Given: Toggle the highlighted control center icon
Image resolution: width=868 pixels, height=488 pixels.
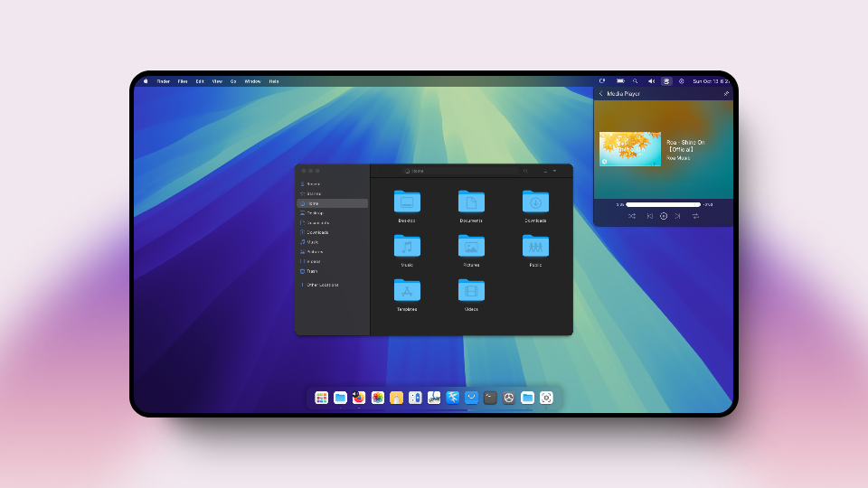Looking at the screenshot, I should tap(666, 81).
